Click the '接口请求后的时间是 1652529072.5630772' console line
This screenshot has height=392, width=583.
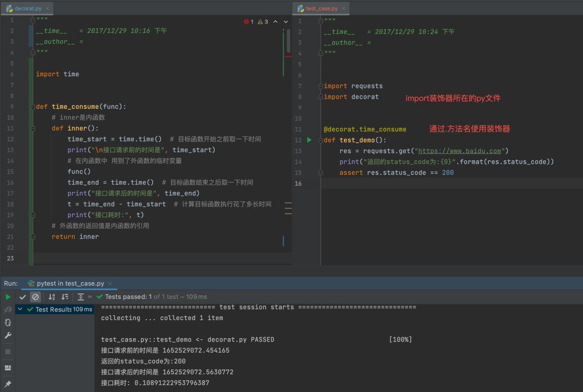(167, 372)
